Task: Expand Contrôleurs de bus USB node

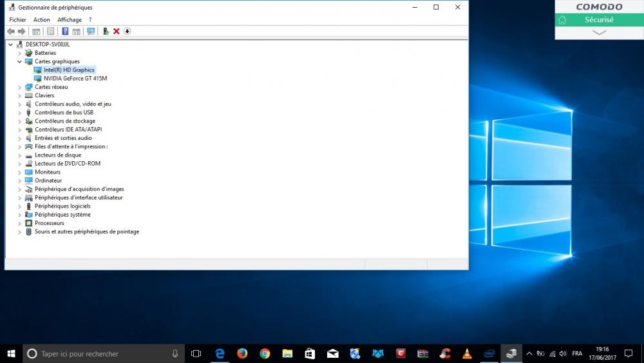Action: (x=19, y=112)
